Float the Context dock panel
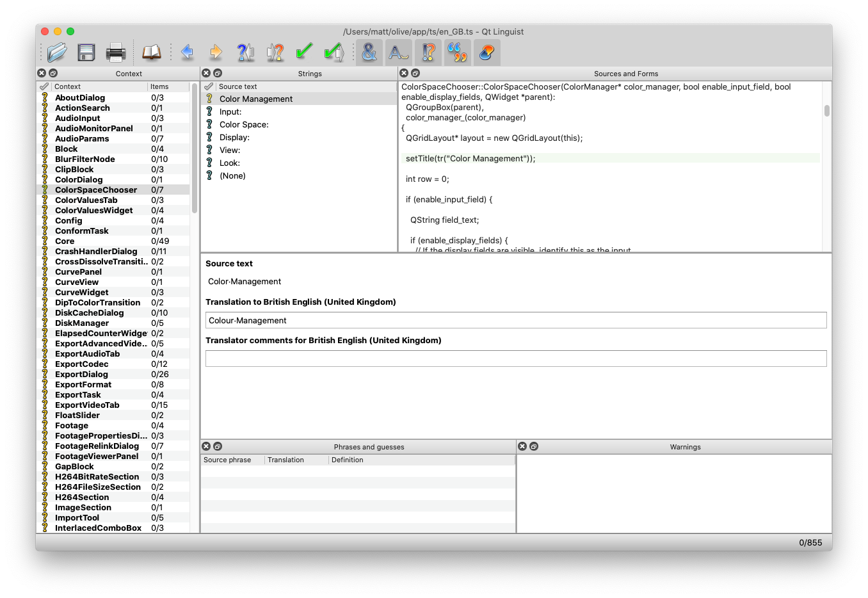Screen dimensions: 868x598 [x=53, y=73]
